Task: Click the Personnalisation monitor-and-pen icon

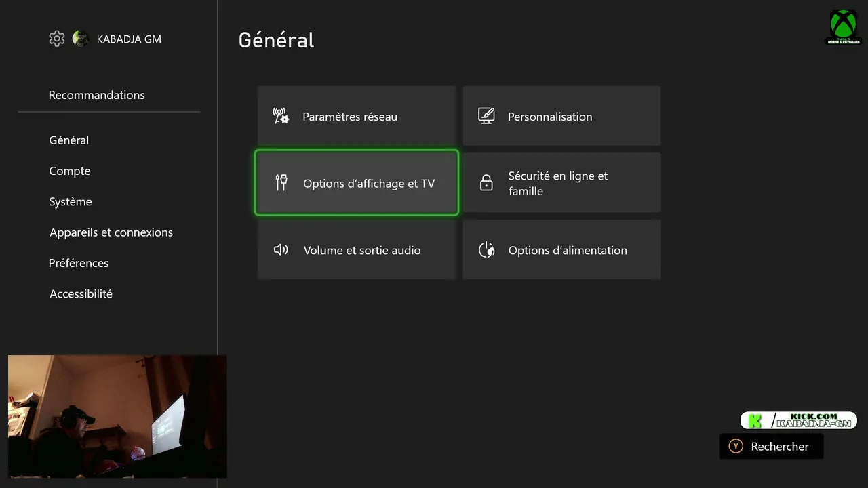Action: [486, 116]
